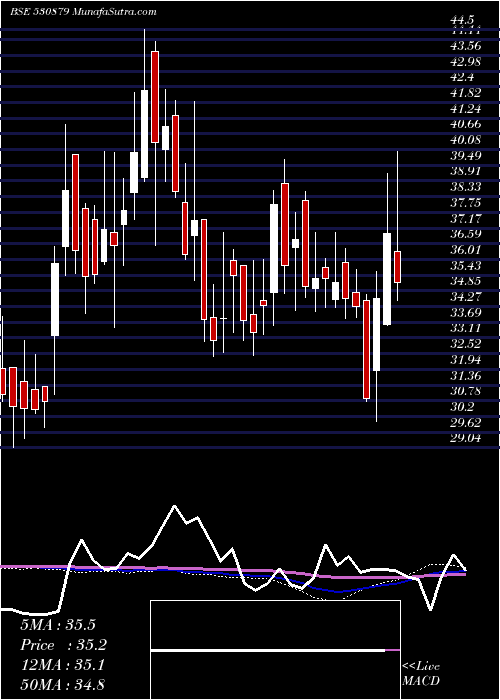Click the 42.98 price axis label
Screen dimensions: 500x700
click(465, 61)
